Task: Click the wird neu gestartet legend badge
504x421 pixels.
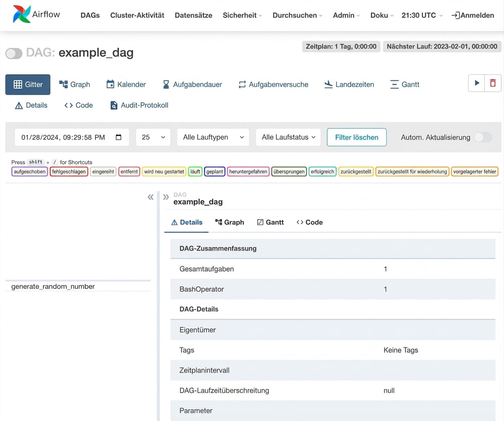Action: (x=164, y=172)
